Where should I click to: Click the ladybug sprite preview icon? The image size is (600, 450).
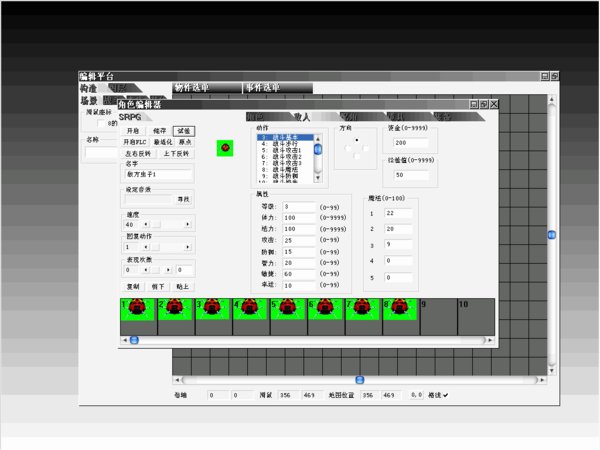(x=226, y=147)
